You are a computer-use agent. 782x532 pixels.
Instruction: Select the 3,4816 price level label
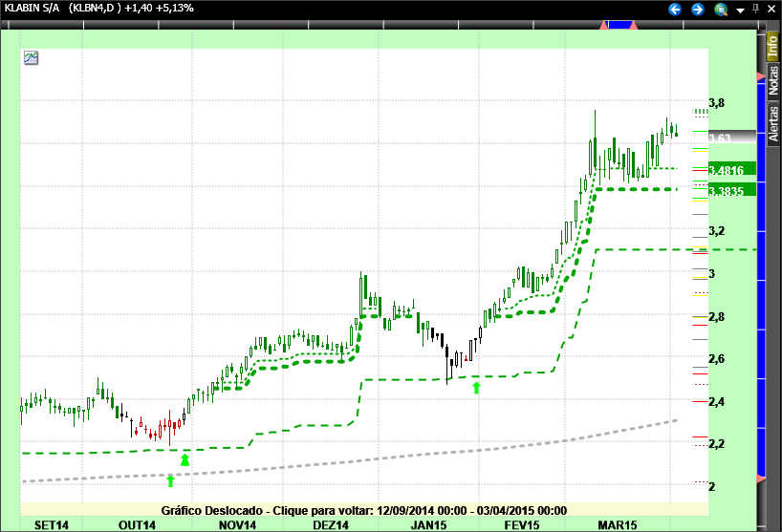(x=731, y=170)
